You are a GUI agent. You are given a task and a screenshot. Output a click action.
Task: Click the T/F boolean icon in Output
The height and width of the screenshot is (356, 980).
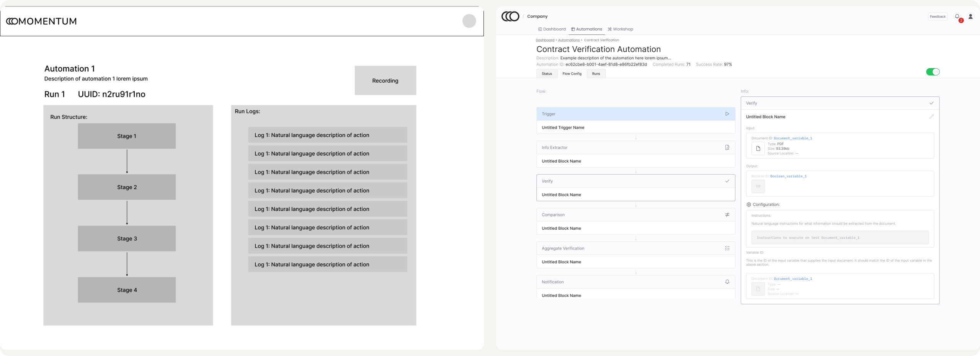758,186
